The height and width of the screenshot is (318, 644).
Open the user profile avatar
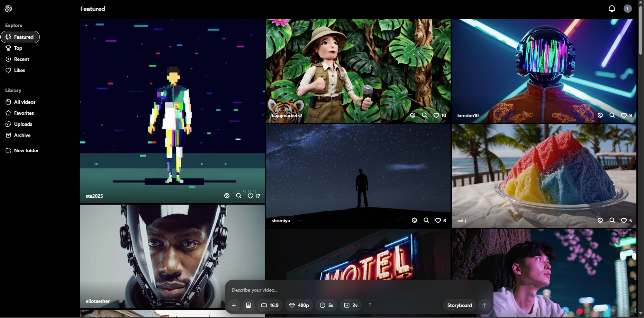pyautogui.click(x=627, y=9)
